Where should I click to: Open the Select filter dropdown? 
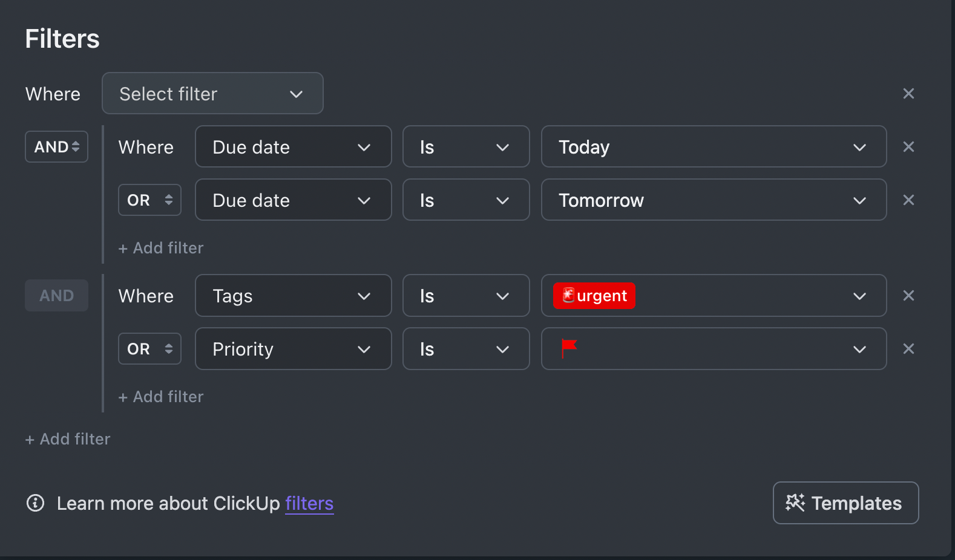pos(212,94)
